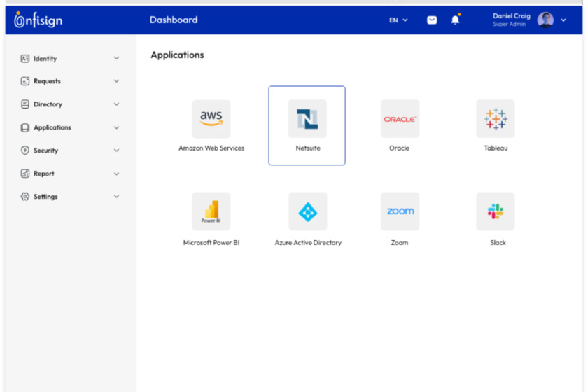Click the Microsoft Power BI icon
Screen dimensions: 588x392
[211, 211]
